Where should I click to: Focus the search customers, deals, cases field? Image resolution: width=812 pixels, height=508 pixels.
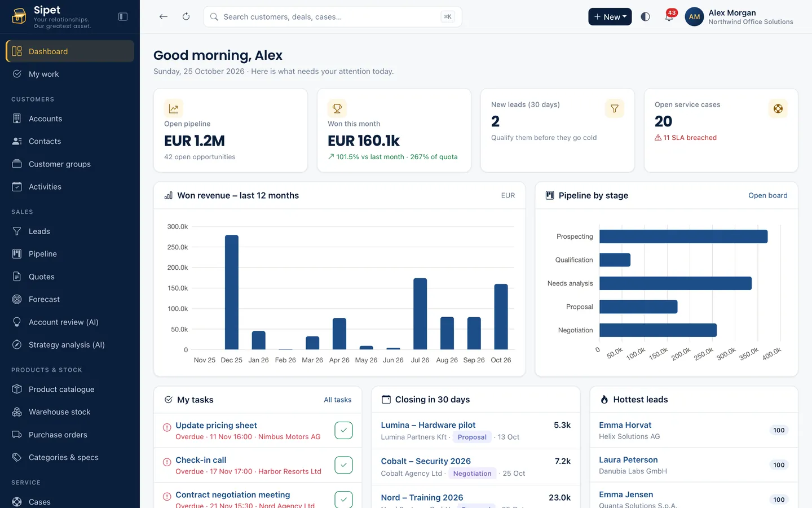point(332,17)
